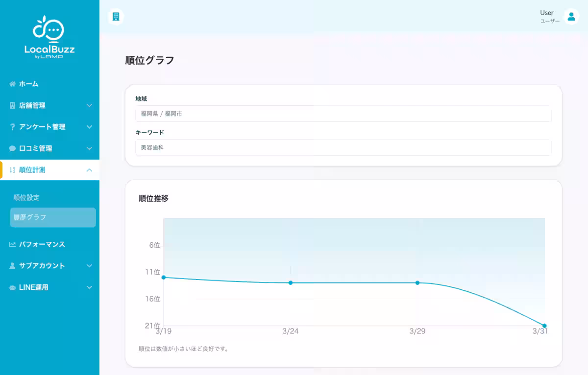
Task: Click the 口コミ管理 speech bubble icon
Action: 12,148
